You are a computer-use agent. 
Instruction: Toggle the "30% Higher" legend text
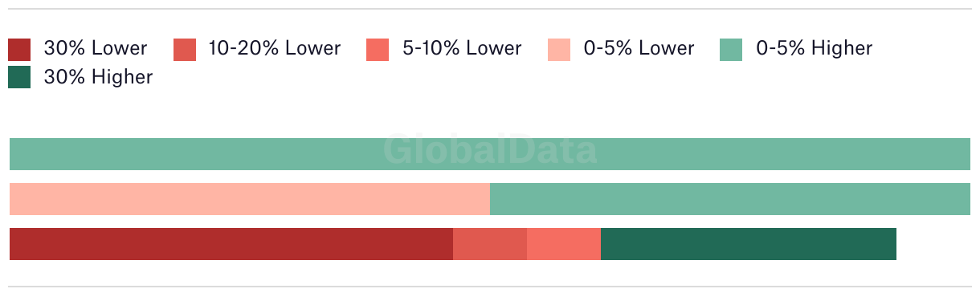[98, 77]
